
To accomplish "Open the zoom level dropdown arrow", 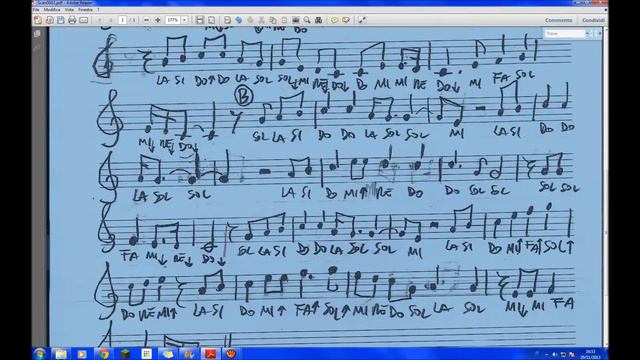I will tap(184, 20).
